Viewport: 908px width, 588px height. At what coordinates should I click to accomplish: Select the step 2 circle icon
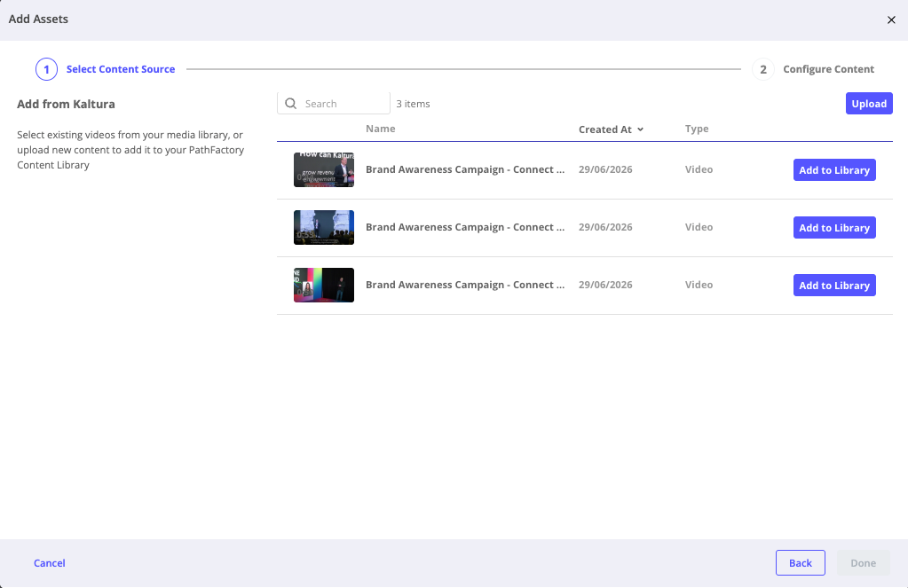coord(762,69)
